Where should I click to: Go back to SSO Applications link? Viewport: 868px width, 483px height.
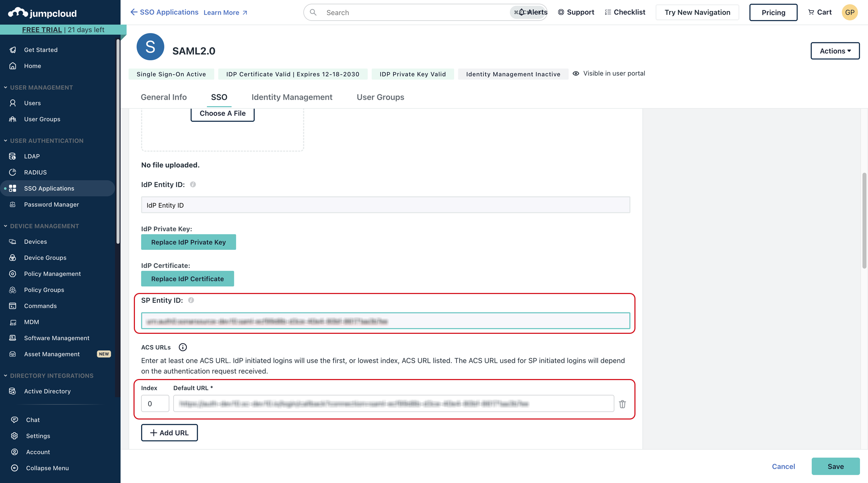click(164, 12)
